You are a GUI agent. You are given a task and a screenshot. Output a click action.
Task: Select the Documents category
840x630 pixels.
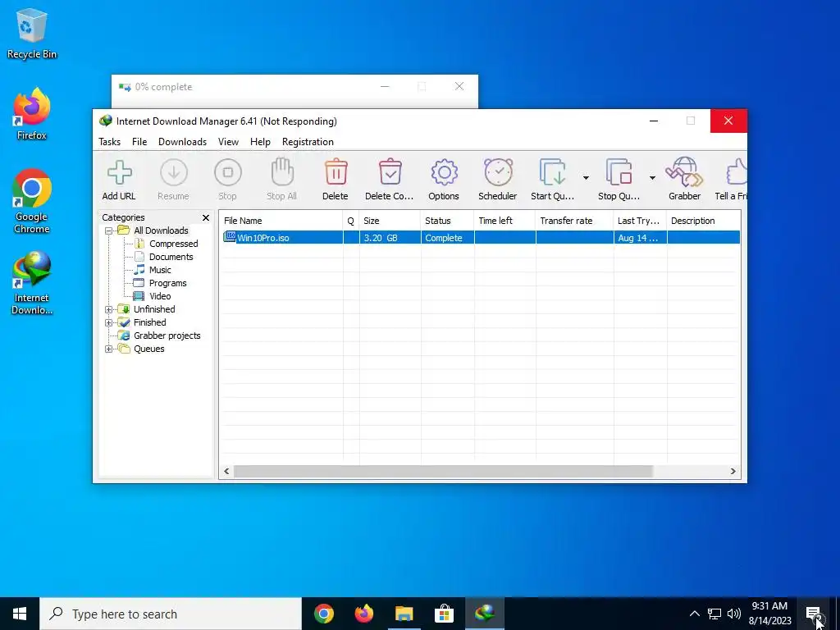click(171, 257)
